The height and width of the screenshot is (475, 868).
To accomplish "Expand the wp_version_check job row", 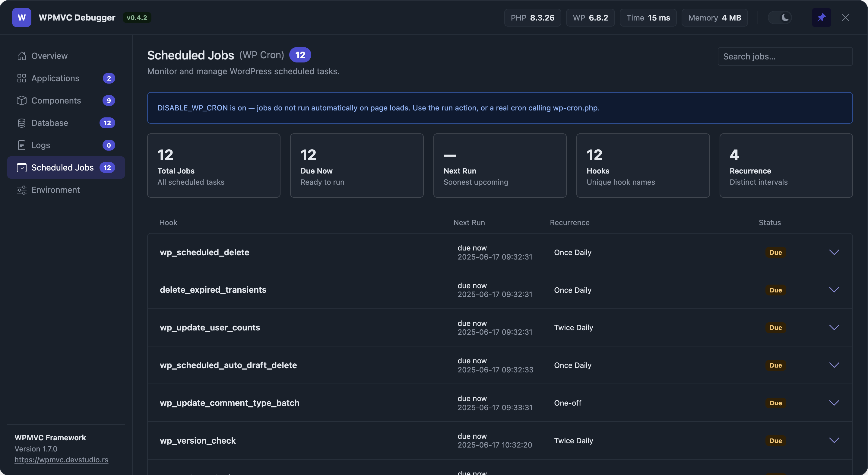I will coord(834,440).
